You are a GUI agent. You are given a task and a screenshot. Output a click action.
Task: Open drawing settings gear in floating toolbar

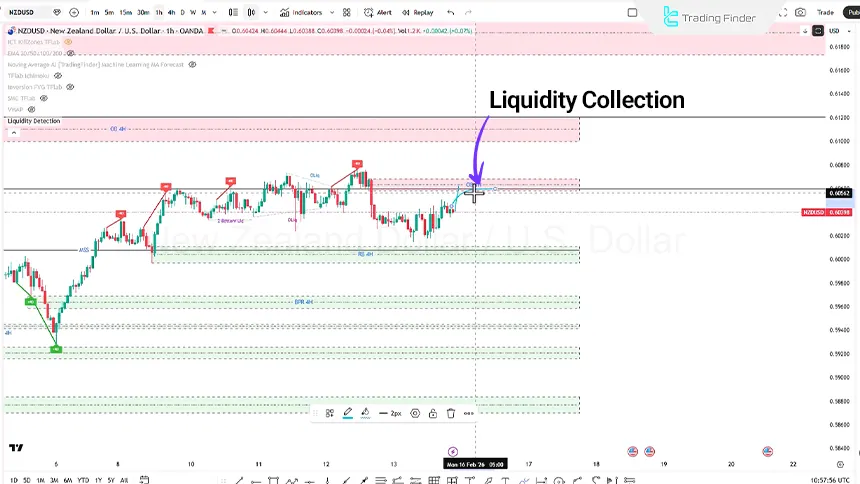pos(415,413)
